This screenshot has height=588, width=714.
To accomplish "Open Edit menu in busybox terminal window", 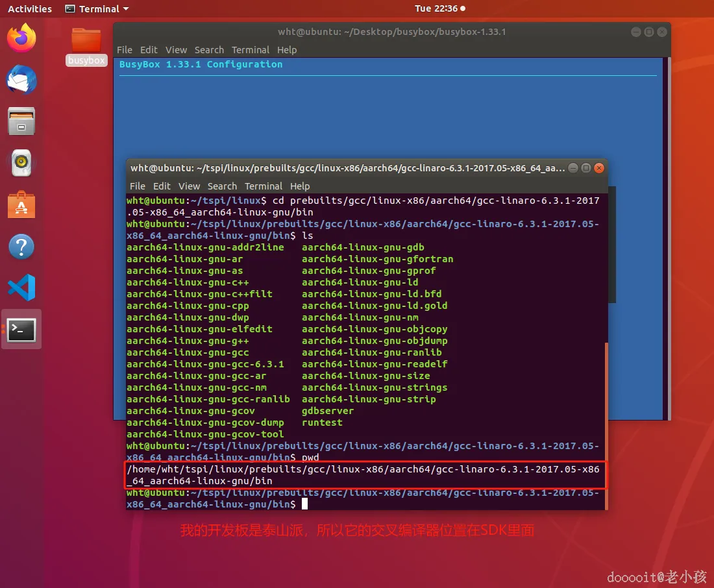I will [x=149, y=50].
